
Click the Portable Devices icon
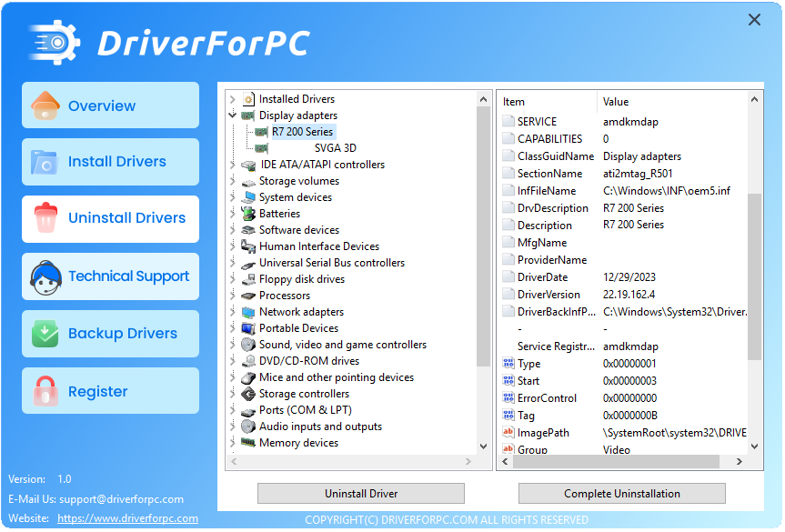tap(248, 328)
